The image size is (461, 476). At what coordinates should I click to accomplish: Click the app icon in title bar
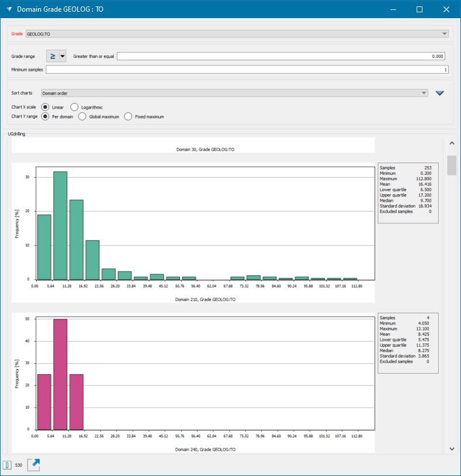click(8, 9)
